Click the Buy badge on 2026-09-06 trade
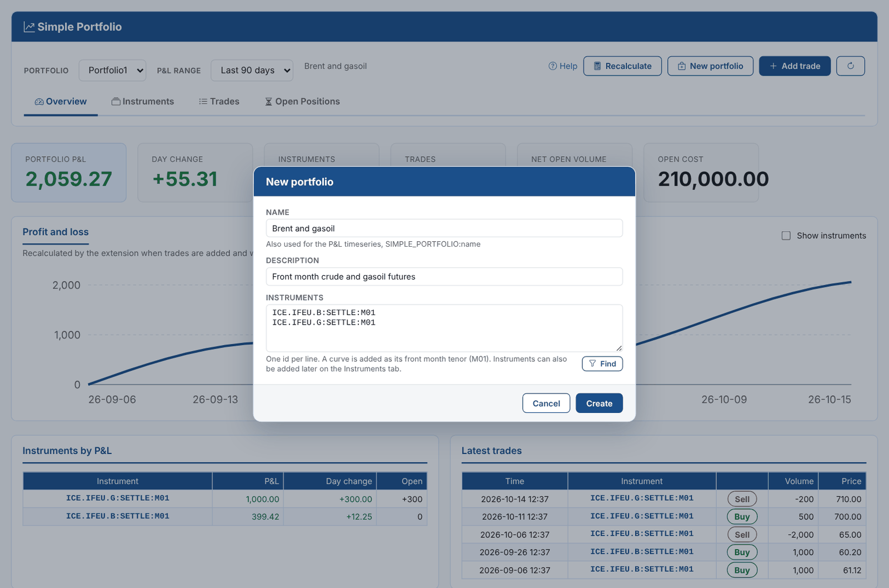This screenshot has width=889, height=588. [742, 570]
